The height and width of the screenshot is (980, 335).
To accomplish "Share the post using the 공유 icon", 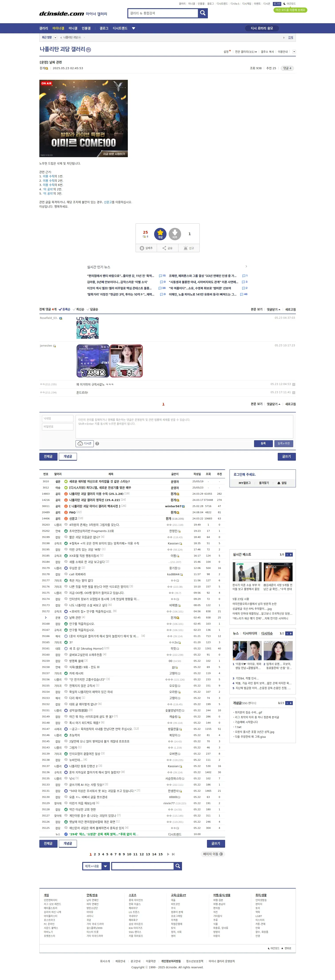I will 168,248.
